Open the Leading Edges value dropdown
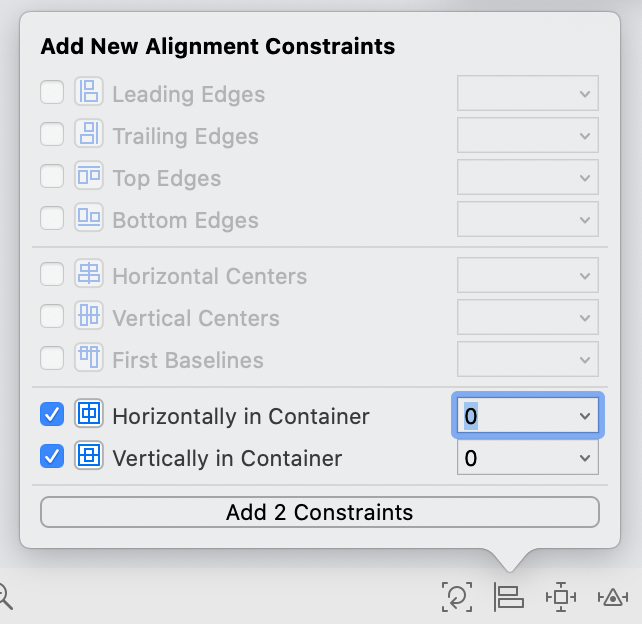Screen dimensions: 642x624 (x=584, y=94)
